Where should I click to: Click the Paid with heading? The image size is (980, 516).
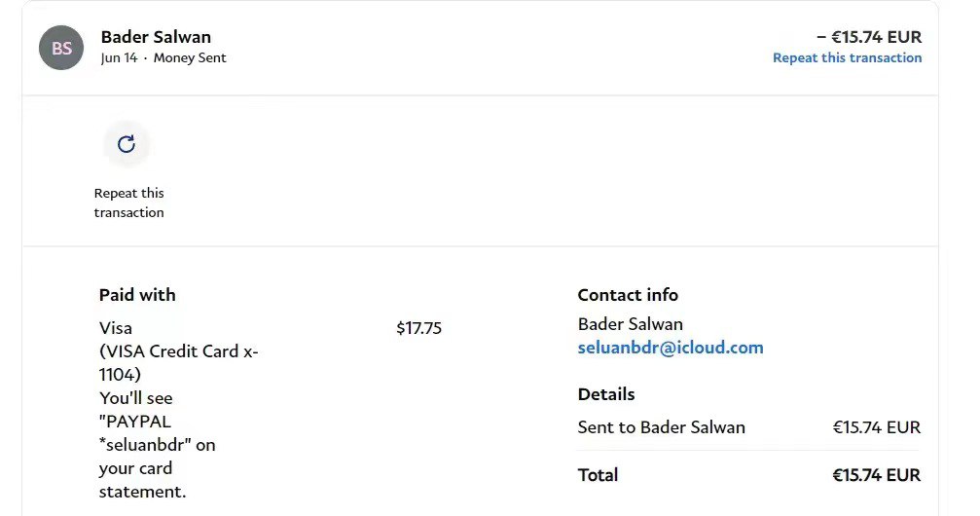[137, 295]
